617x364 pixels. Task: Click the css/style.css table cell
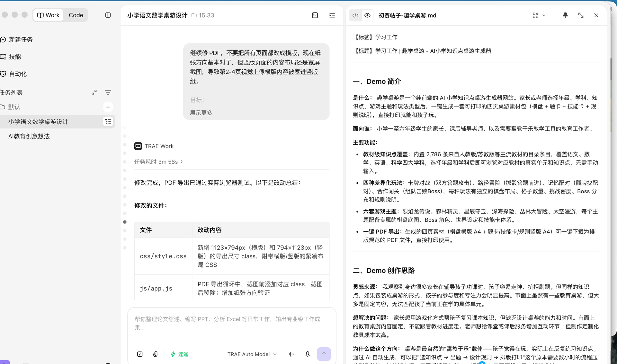[x=163, y=256]
